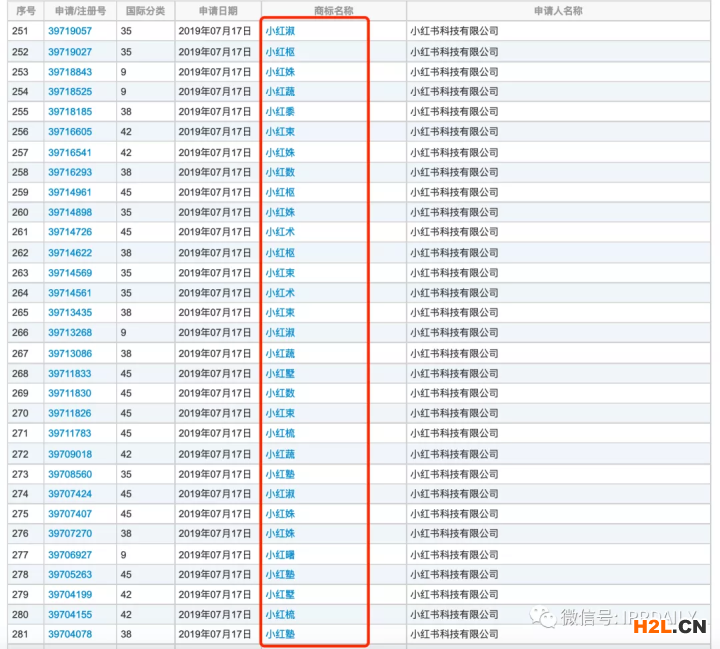Open registration number 39719057

(x=70, y=31)
